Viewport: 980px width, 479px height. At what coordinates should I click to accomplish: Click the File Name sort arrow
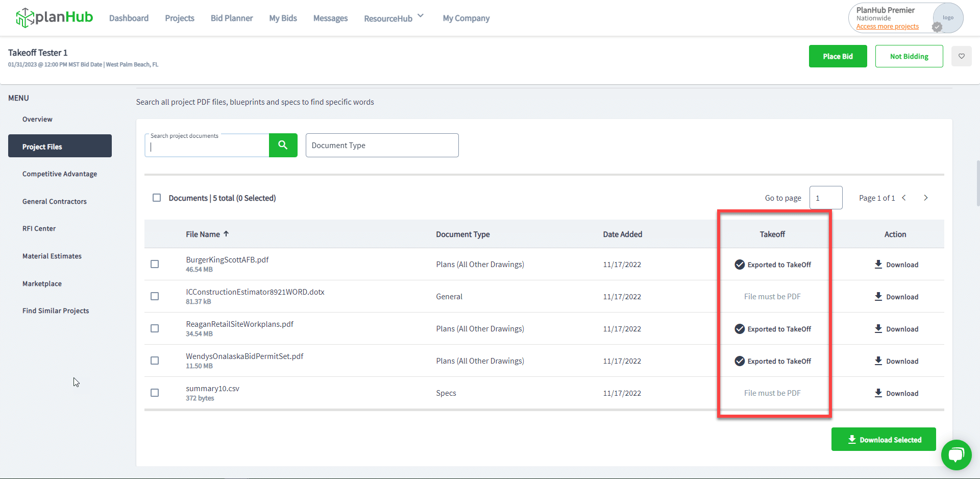pos(226,234)
